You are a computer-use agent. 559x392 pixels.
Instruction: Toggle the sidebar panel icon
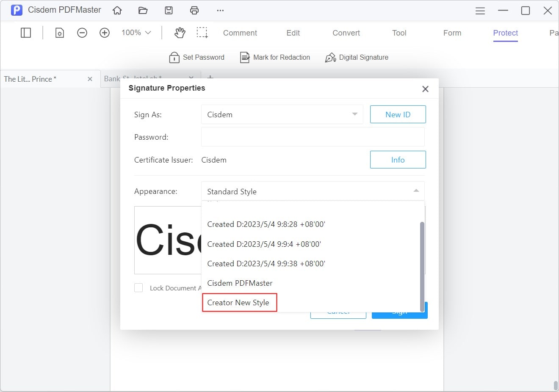tap(26, 33)
